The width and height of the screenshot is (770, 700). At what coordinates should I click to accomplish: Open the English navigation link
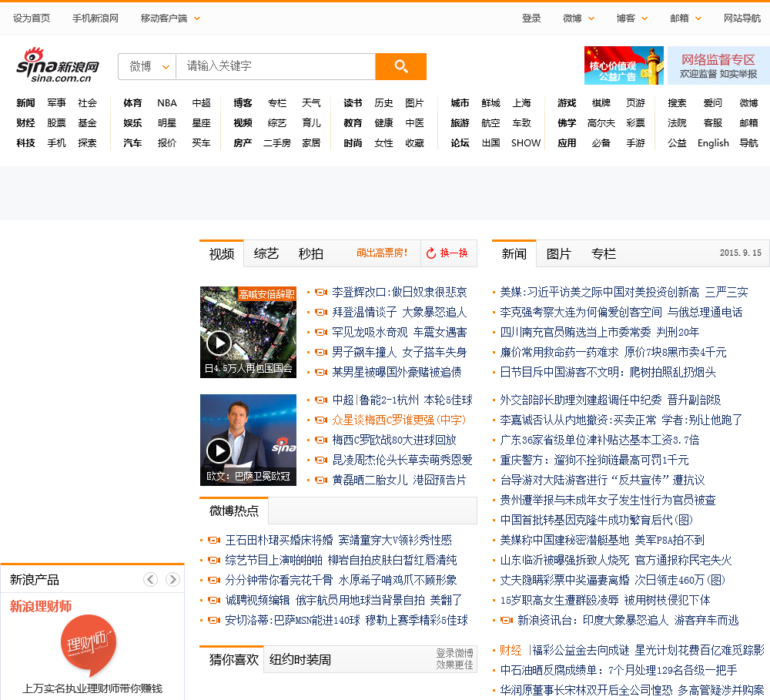point(713,143)
